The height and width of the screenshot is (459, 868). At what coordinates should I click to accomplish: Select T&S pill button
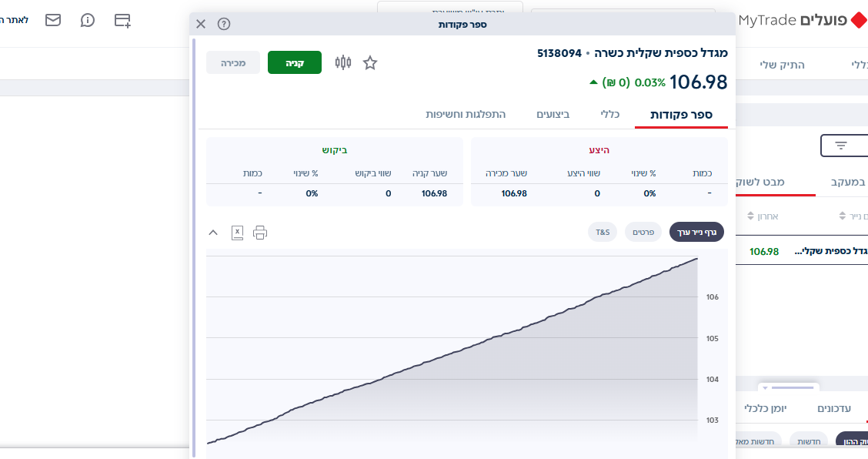pos(603,233)
